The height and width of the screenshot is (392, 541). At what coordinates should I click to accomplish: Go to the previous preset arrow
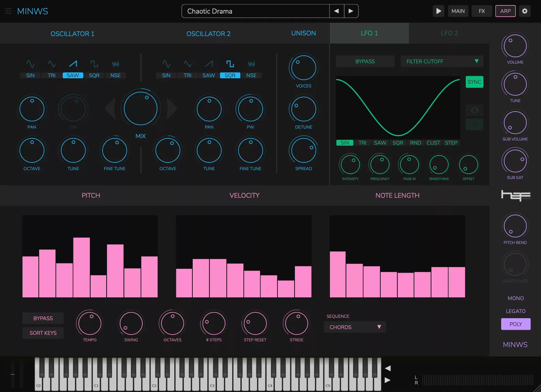click(x=336, y=11)
